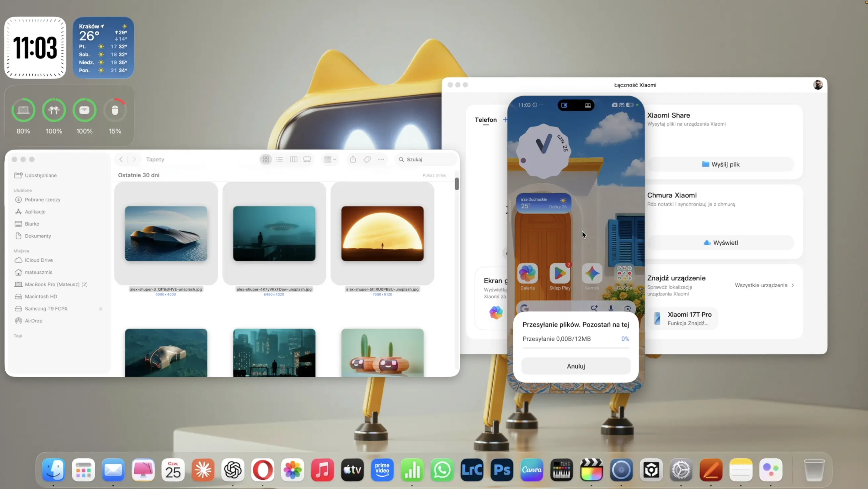Image resolution: width=868 pixels, height=489 pixels.
Task: Select Biurko in the Finder sidebar
Action: pos(32,224)
